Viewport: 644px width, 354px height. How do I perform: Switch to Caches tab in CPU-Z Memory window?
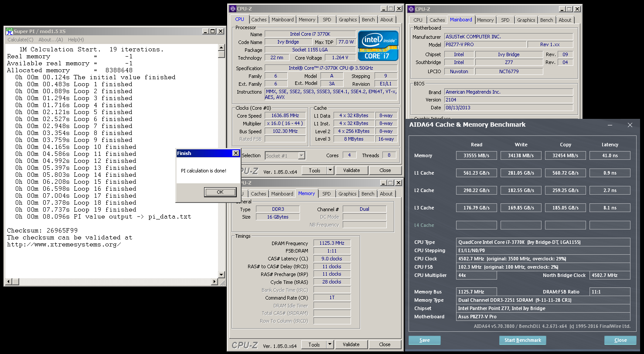pyautogui.click(x=259, y=194)
